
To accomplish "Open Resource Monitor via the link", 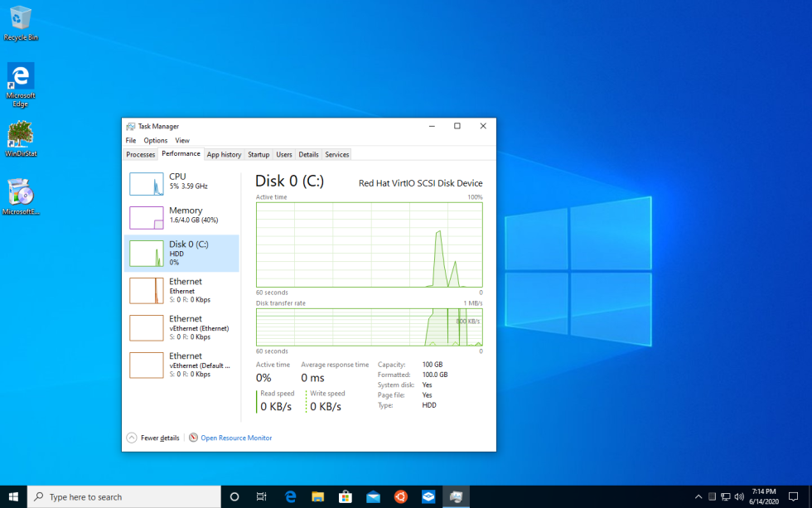I will pyautogui.click(x=234, y=438).
